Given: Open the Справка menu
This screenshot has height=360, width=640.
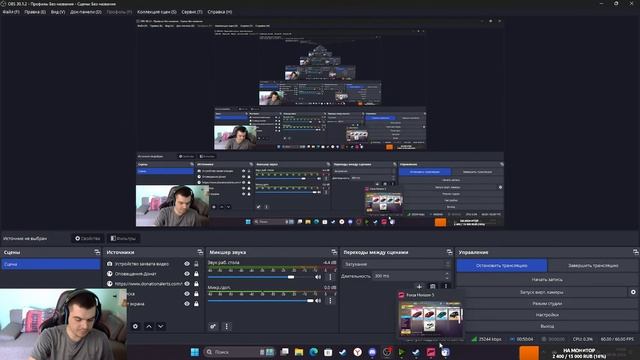Looking at the screenshot, I should point(220,12).
